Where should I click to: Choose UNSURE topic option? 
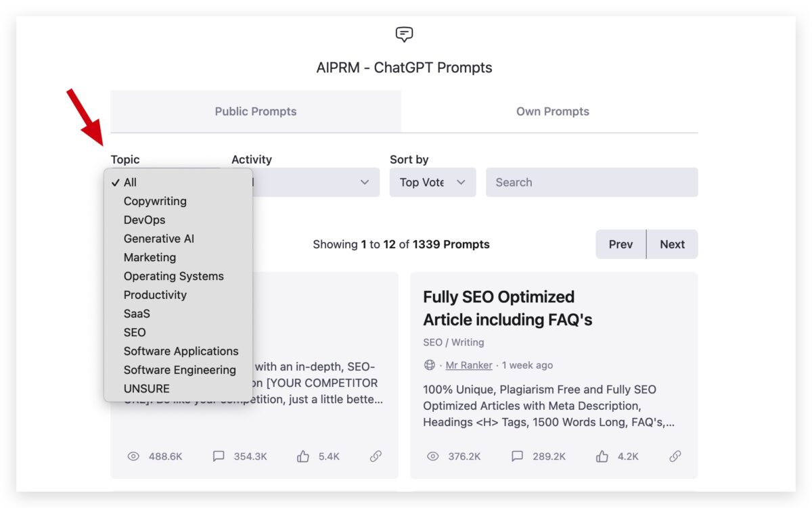[179, 389]
